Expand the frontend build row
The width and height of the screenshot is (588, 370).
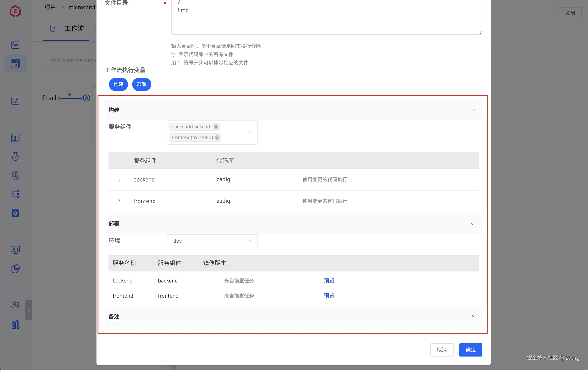[x=119, y=201]
